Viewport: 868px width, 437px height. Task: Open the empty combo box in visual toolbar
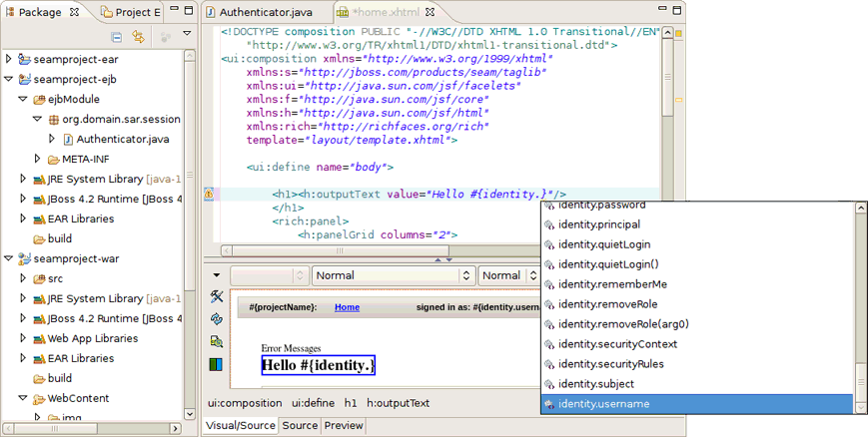coord(270,275)
